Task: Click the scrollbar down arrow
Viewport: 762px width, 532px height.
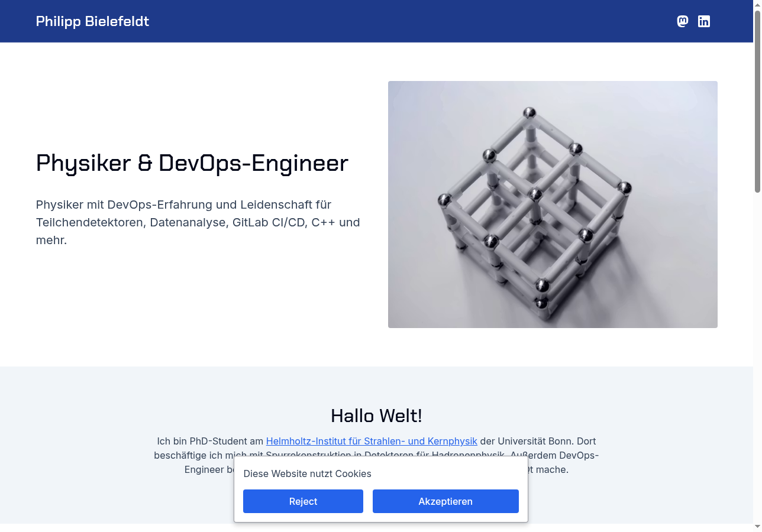Action: [757, 527]
